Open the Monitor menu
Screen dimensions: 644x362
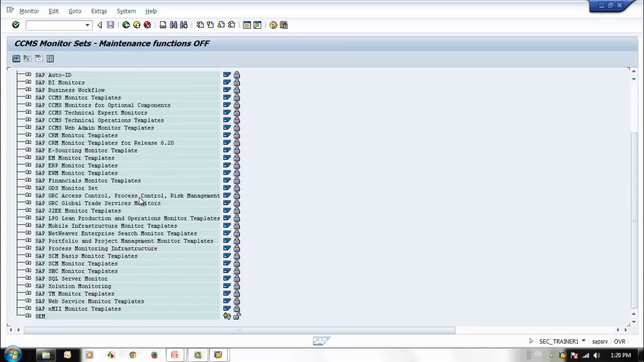[29, 11]
